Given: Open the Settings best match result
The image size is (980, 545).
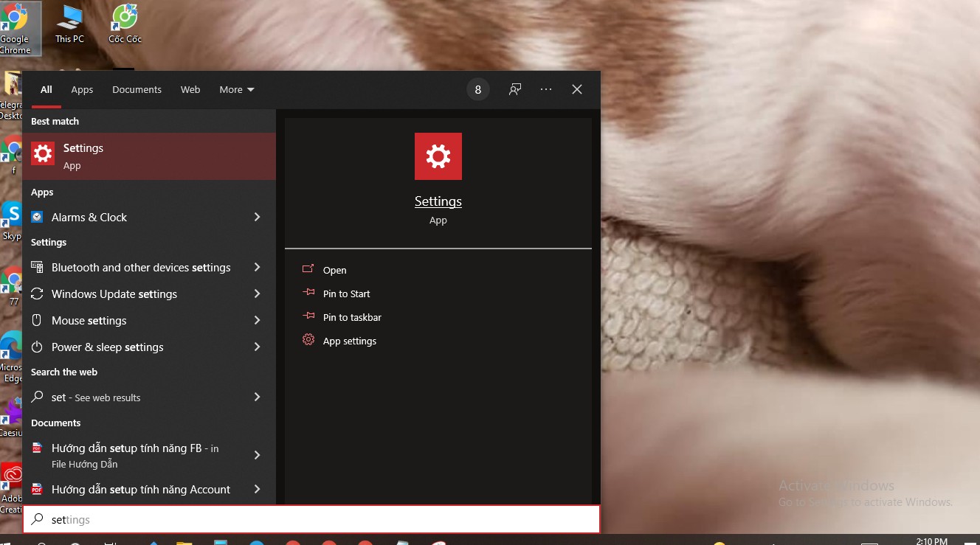Looking at the screenshot, I should coord(149,156).
